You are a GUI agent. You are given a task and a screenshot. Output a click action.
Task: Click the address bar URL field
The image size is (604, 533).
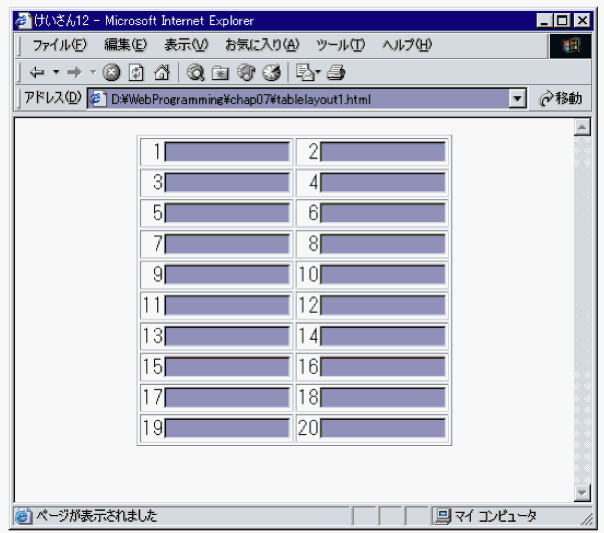pos(300,98)
